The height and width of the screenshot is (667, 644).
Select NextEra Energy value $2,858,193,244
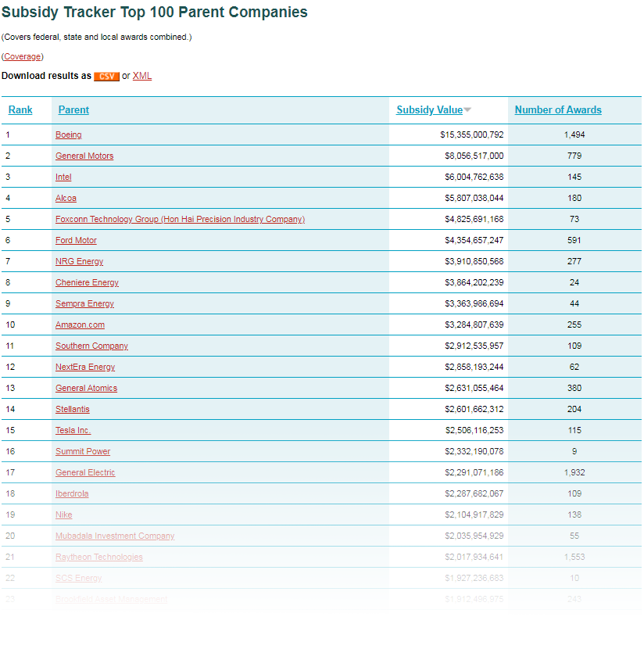(474, 367)
